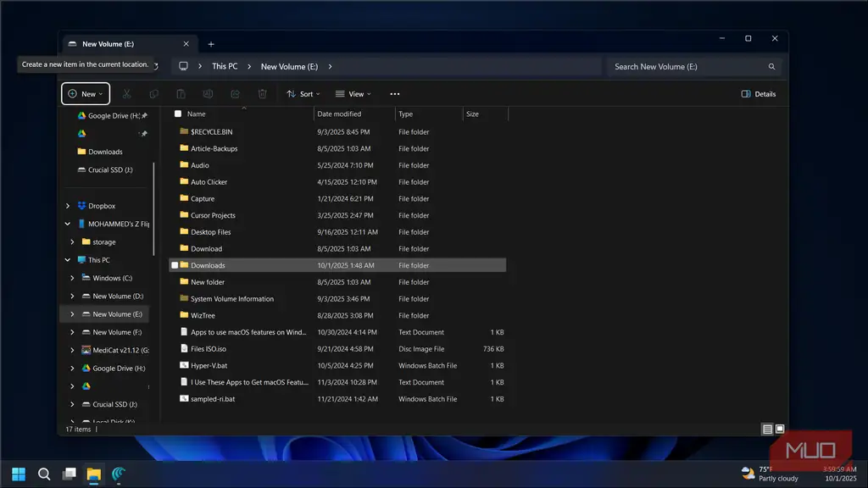
Task: Select New Volume (E:) in the tree
Action: (104, 314)
